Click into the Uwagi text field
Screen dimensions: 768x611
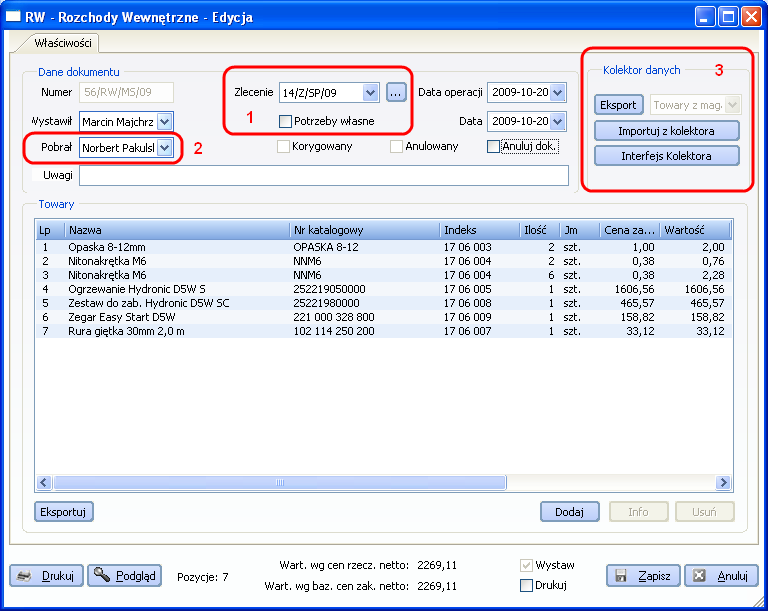click(x=324, y=175)
